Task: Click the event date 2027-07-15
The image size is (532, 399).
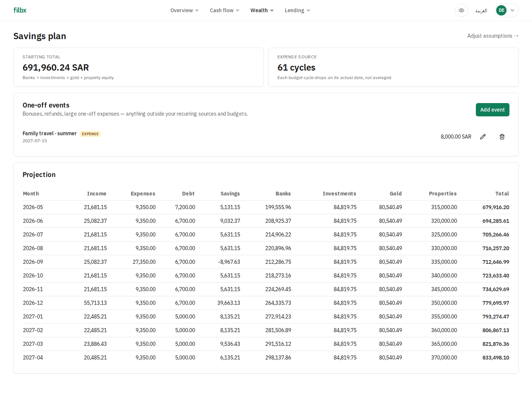Action: (x=35, y=141)
